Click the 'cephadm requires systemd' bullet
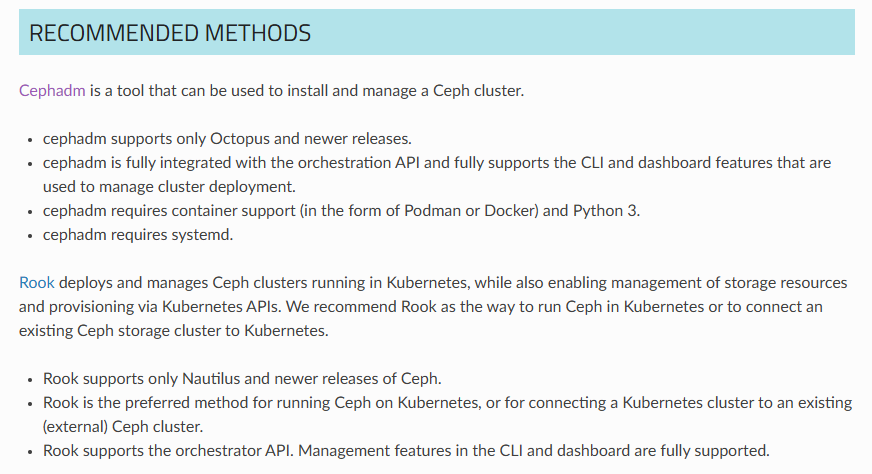Screen dimensions: 872x474 click(138, 235)
